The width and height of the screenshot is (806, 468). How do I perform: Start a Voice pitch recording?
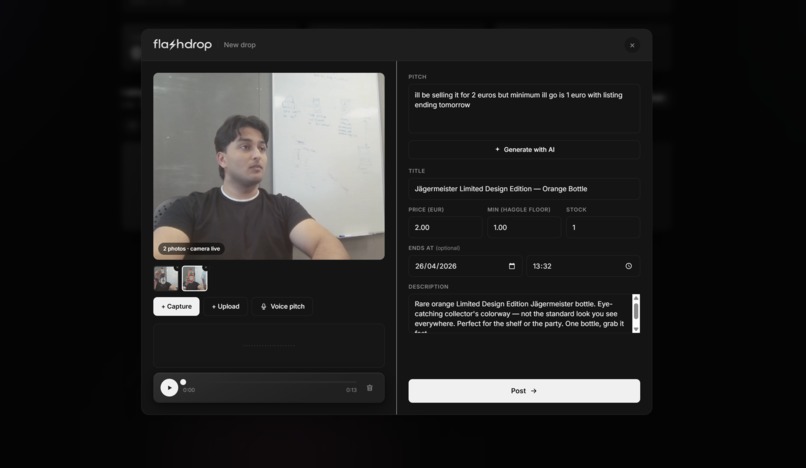pos(282,307)
